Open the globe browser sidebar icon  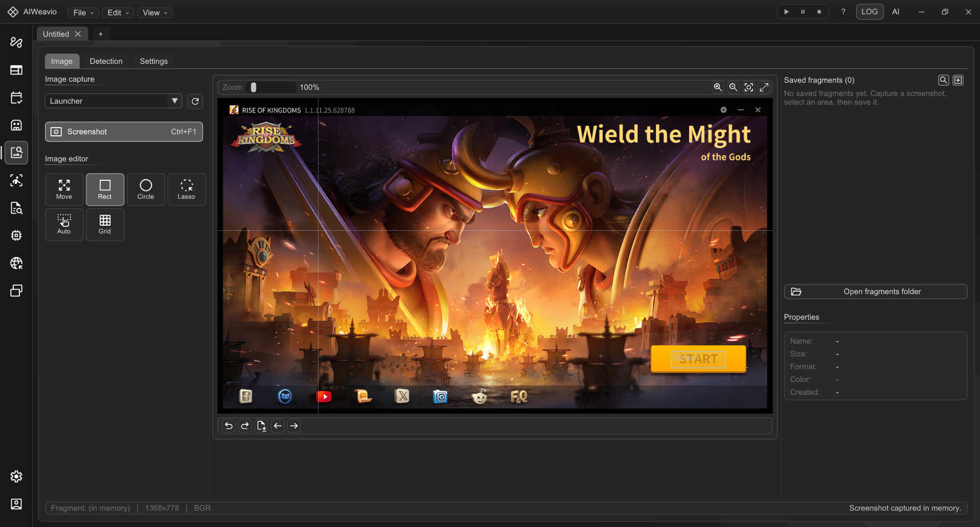(x=16, y=263)
